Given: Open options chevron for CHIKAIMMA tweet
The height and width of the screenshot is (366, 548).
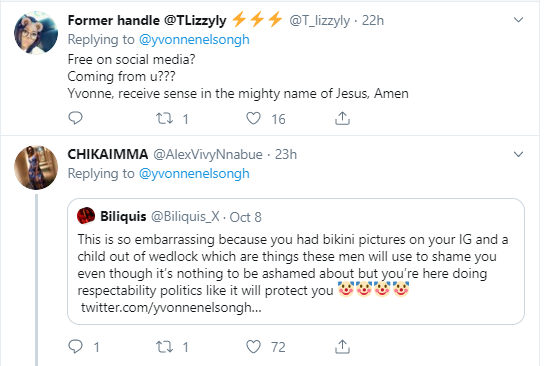Looking at the screenshot, I should (518, 154).
